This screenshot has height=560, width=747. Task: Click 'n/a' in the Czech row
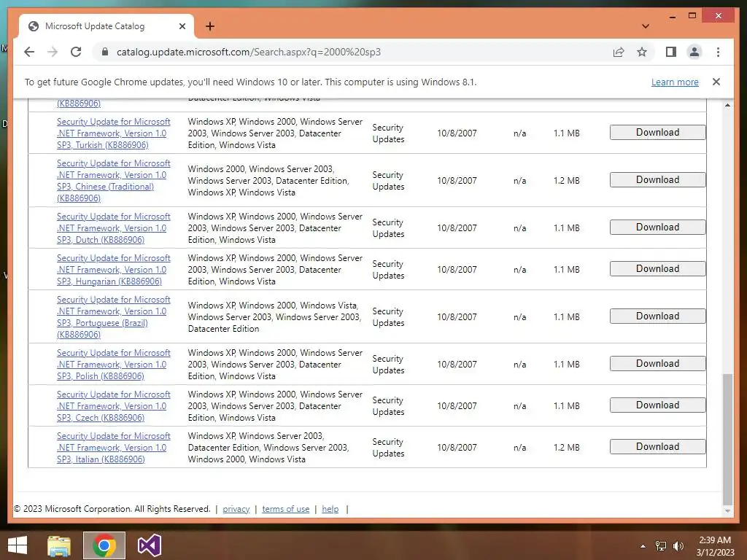pos(519,405)
